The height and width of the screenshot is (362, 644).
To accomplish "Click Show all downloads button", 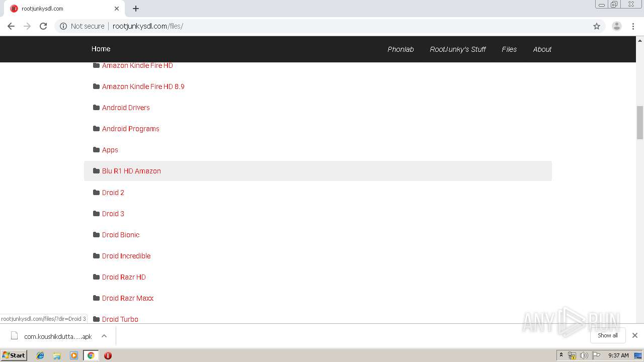I will [x=608, y=335].
